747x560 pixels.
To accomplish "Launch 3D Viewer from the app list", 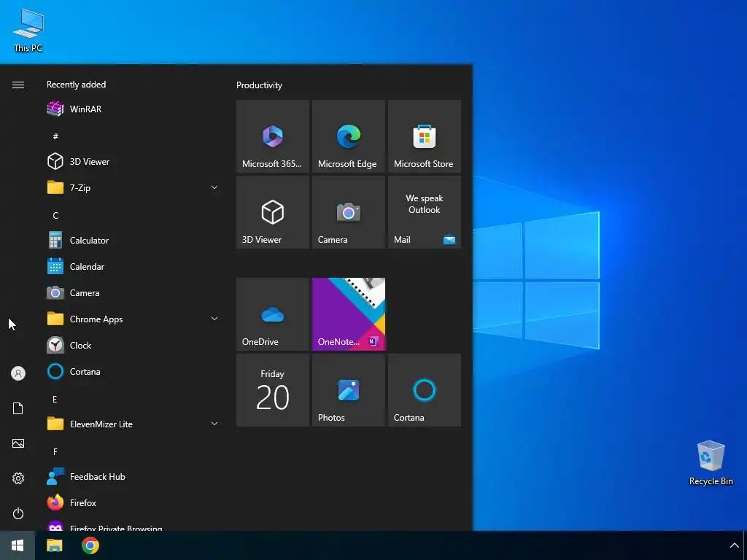I will (x=133, y=161).
